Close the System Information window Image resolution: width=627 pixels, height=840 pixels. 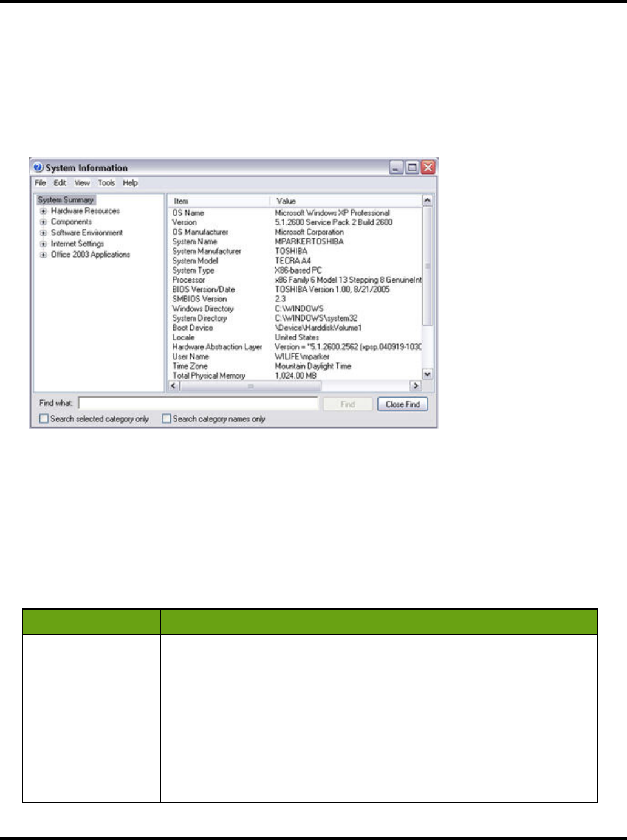pyautogui.click(x=428, y=168)
